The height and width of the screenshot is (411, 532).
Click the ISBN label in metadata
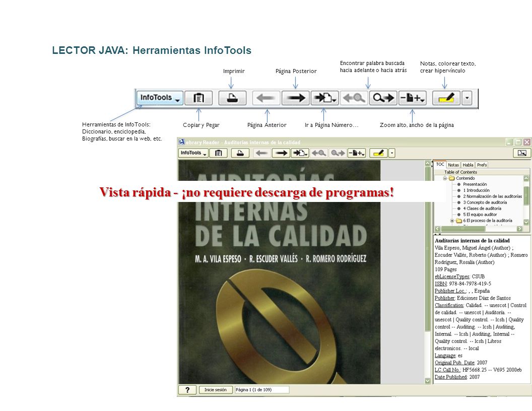coord(441,284)
